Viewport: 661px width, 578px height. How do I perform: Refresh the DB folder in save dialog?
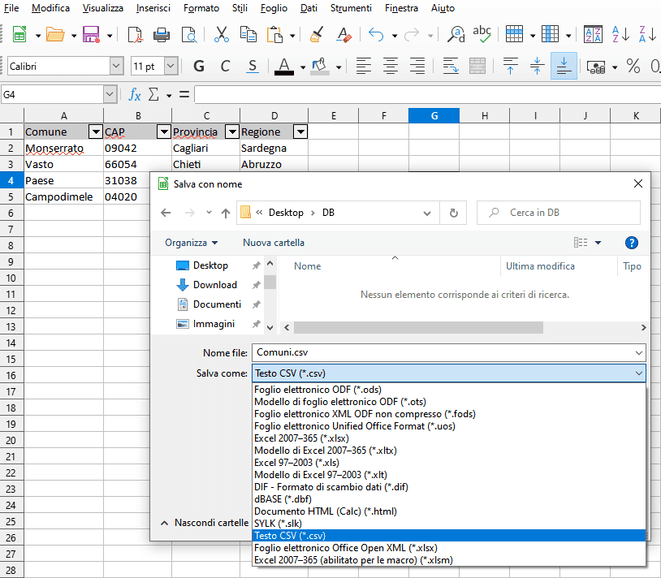coord(454,212)
